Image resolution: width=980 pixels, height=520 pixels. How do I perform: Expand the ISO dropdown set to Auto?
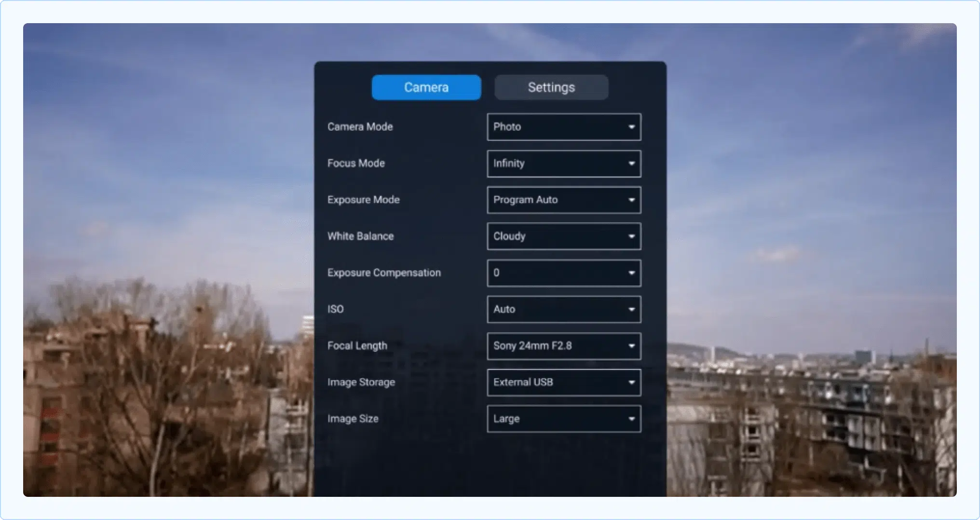tap(564, 309)
